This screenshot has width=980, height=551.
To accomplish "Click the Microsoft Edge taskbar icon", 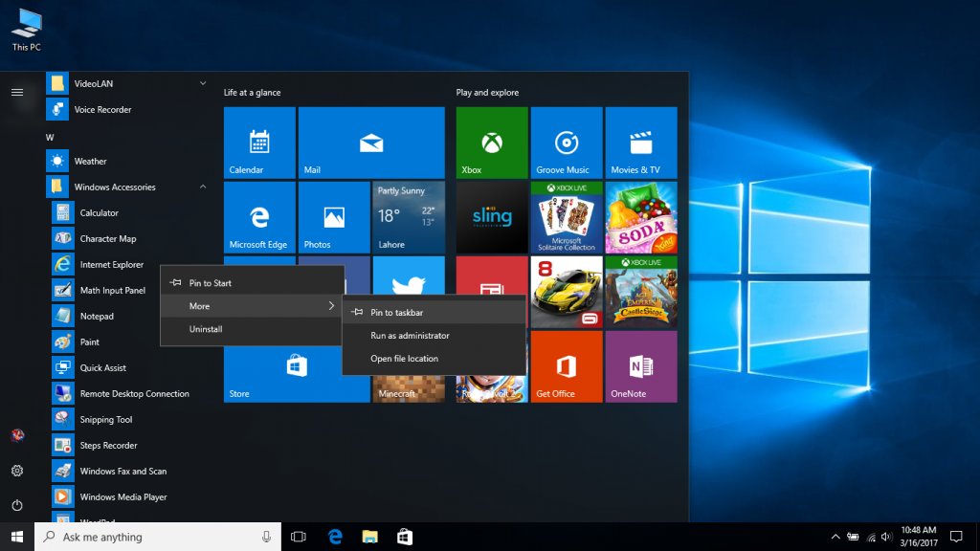I will 335,537.
